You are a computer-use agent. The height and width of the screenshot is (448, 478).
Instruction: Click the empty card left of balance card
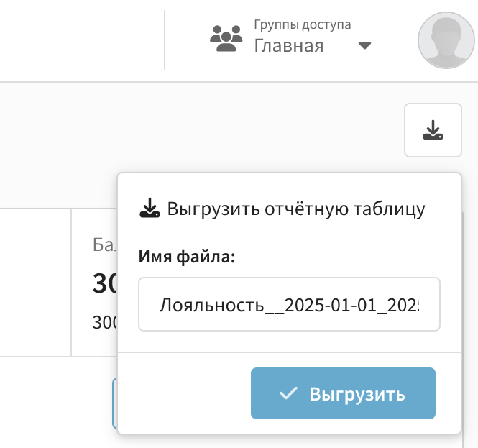[x=35, y=282]
